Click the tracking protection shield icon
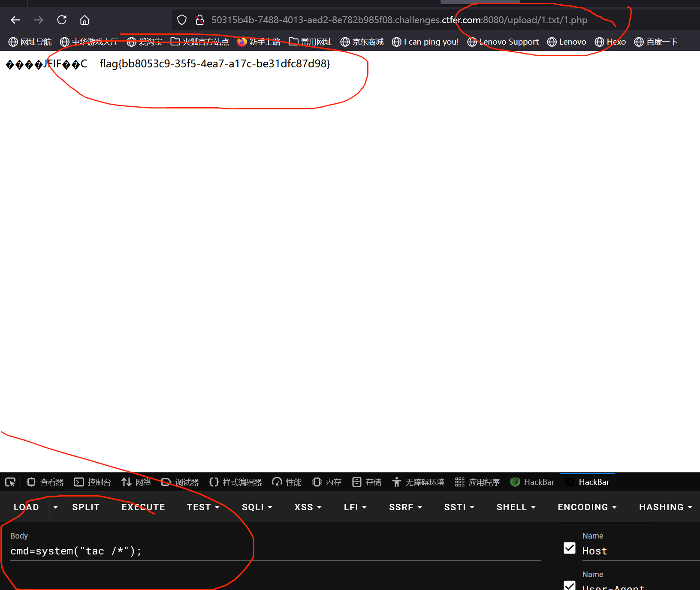Viewport: 700px width, 590px height. pyautogui.click(x=182, y=20)
